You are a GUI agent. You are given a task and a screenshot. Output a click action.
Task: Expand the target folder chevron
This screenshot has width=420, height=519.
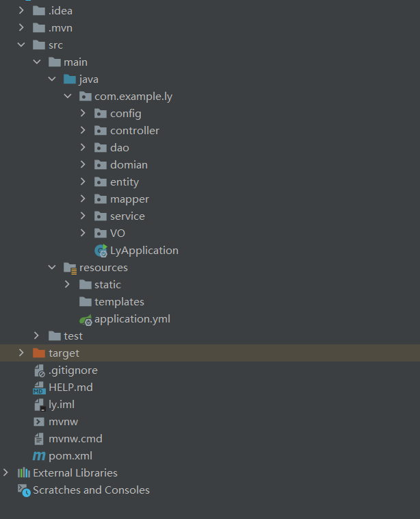21,353
